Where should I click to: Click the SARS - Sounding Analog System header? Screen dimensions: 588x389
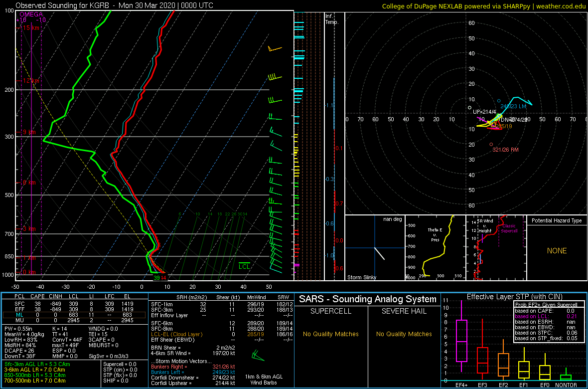pyautogui.click(x=368, y=299)
